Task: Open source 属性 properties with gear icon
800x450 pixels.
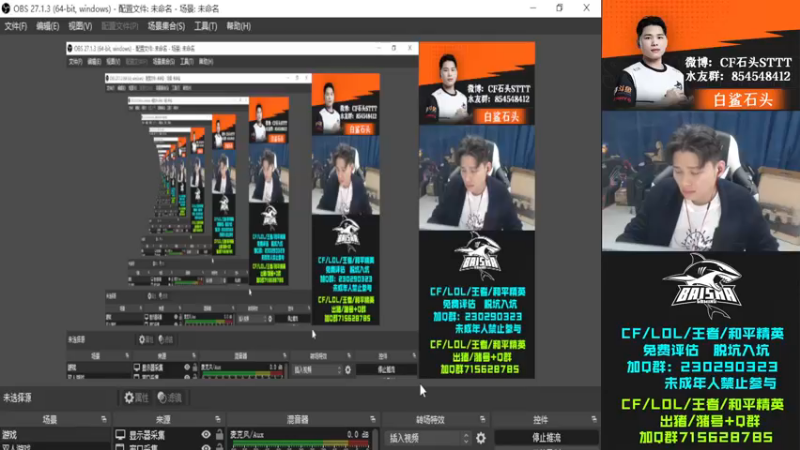Action: pos(136,397)
